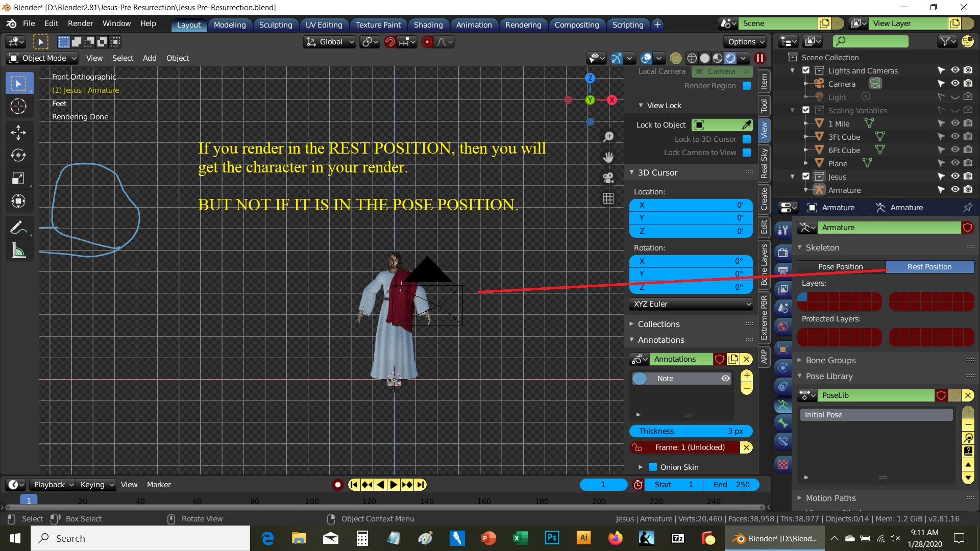Viewport: 980px width, 551px height.
Task: Click the Pose Position button
Action: coord(840,267)
